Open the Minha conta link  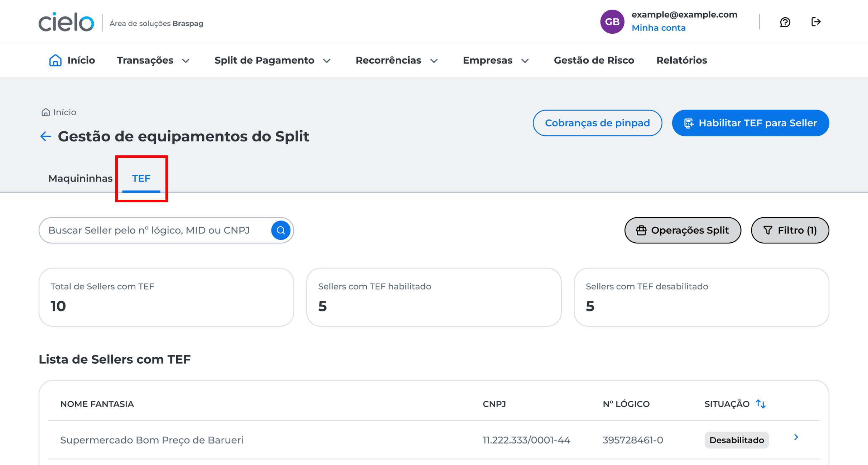pyautogui.click(x=658, y=28)
